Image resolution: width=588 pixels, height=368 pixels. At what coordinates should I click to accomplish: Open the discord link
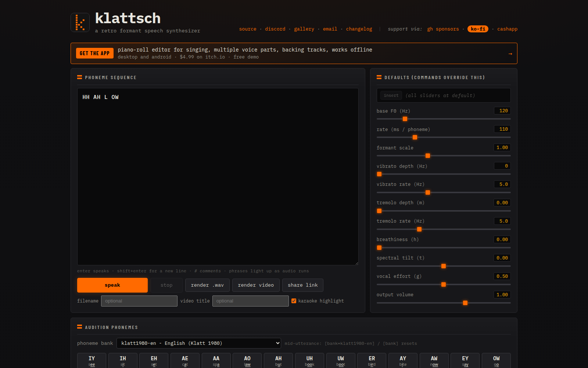click(x=275, y=29)
